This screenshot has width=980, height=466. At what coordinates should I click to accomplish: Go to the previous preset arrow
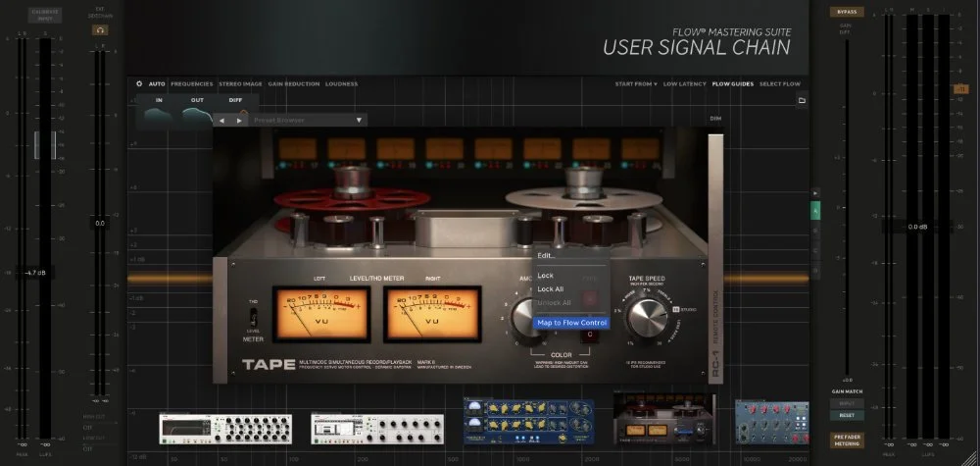[x=221, y=120]
